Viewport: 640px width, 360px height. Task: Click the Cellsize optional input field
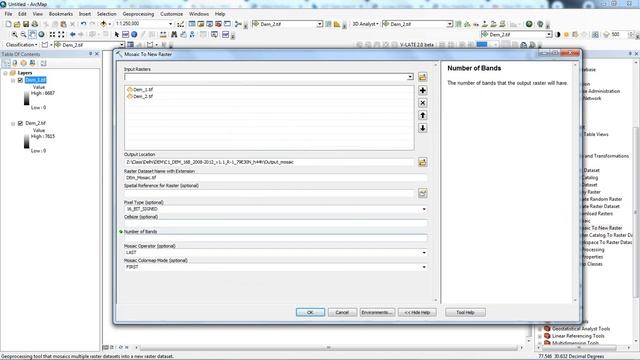276,223
